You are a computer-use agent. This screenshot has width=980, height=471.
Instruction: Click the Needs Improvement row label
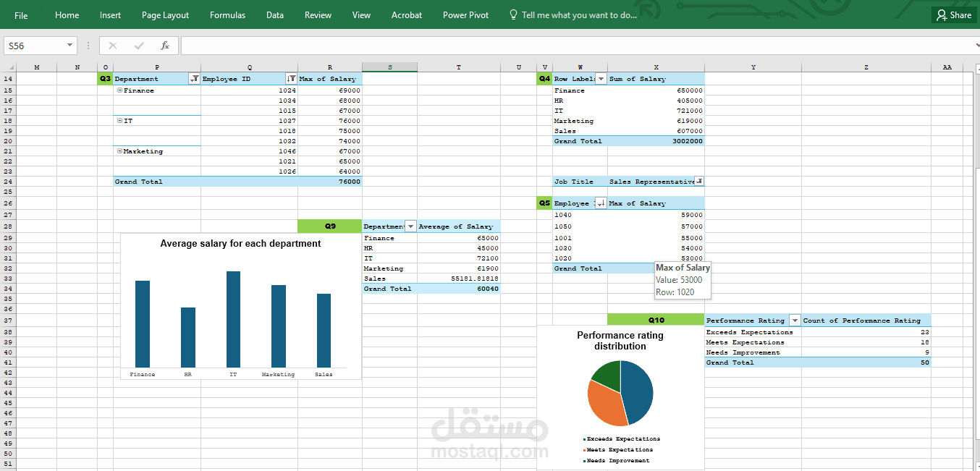click(743, 352)
